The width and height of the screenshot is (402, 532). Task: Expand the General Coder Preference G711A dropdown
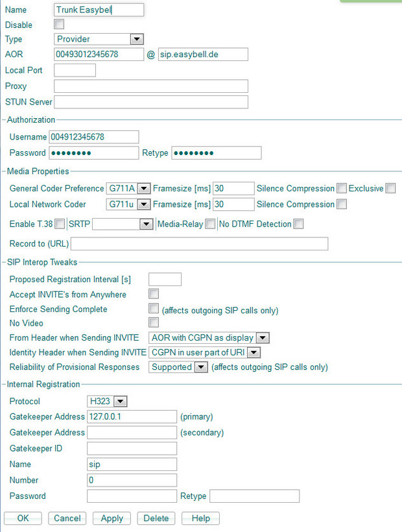(128, 189)
